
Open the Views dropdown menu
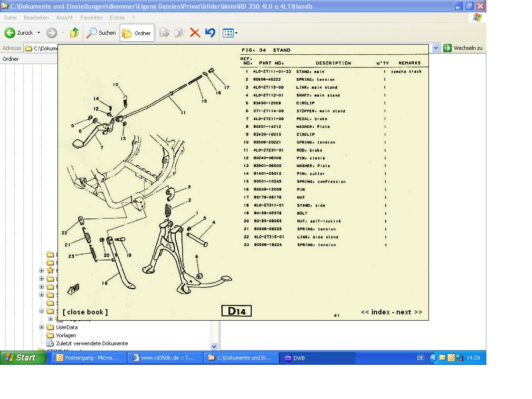(x=230, y=33)
